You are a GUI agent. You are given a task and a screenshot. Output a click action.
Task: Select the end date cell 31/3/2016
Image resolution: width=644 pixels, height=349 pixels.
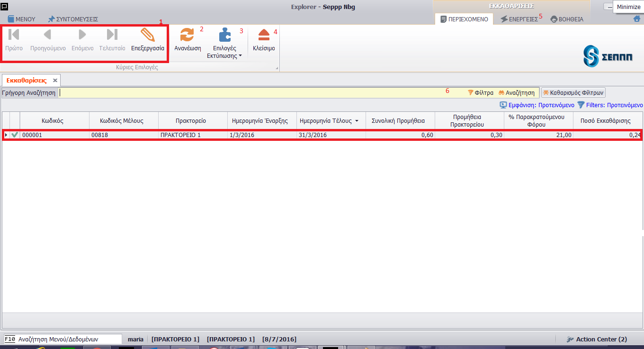tap(331, 135)
